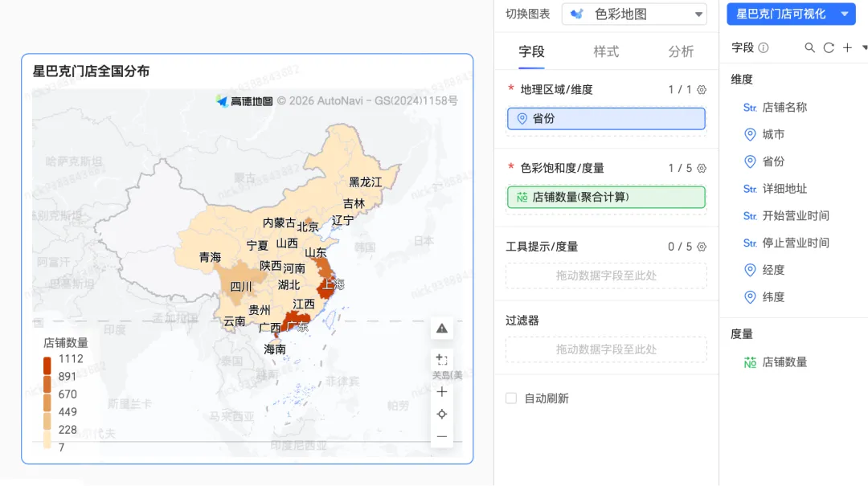Switch to the 字段 tab

(x=531, y=51)
